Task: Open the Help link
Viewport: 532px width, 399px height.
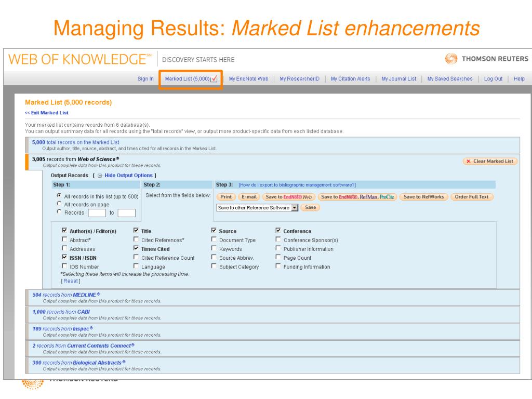Action: [x=519, y=79]
